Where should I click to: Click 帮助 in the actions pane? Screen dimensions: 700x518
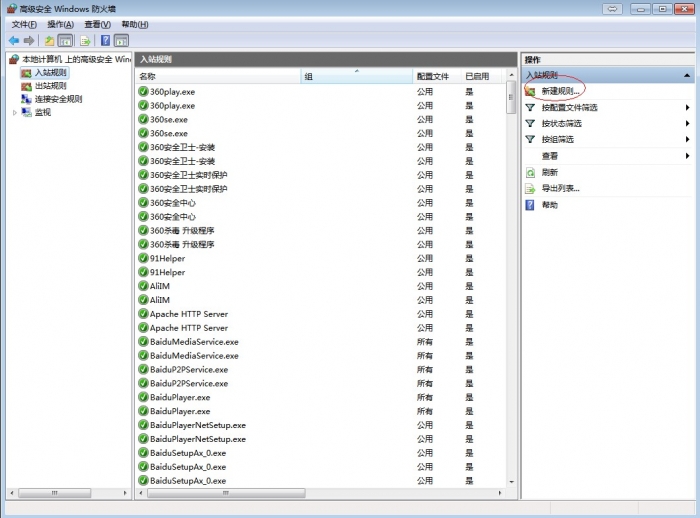(550, 205)
